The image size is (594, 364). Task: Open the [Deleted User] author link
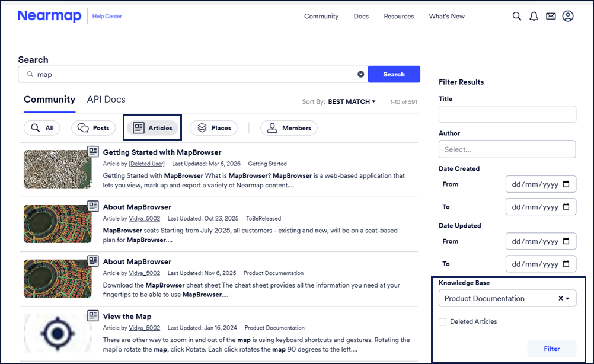(x=146, y=164)
